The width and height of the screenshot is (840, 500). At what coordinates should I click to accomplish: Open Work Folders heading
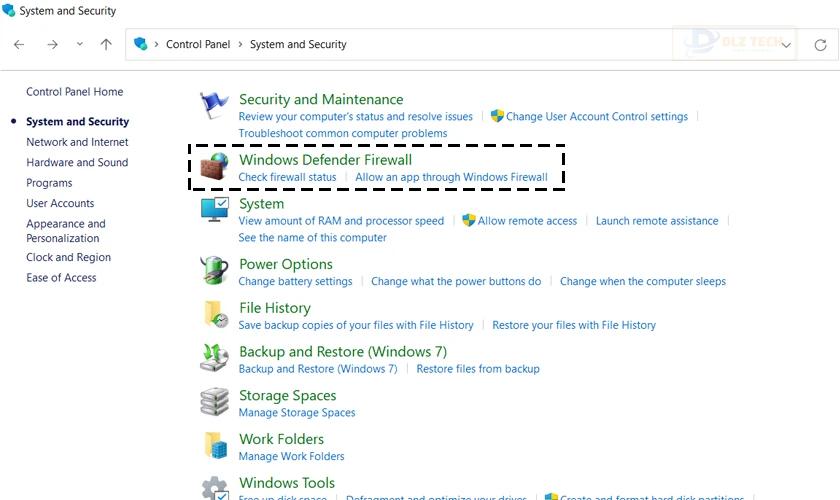pyautogui.click(x=281, y=439)
